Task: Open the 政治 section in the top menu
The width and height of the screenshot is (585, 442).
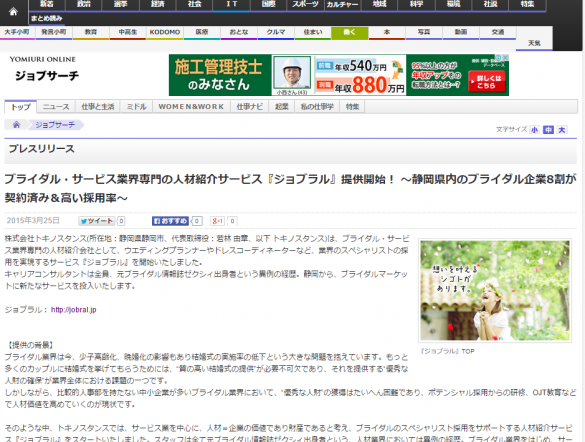Action: [x=84, y=4]
